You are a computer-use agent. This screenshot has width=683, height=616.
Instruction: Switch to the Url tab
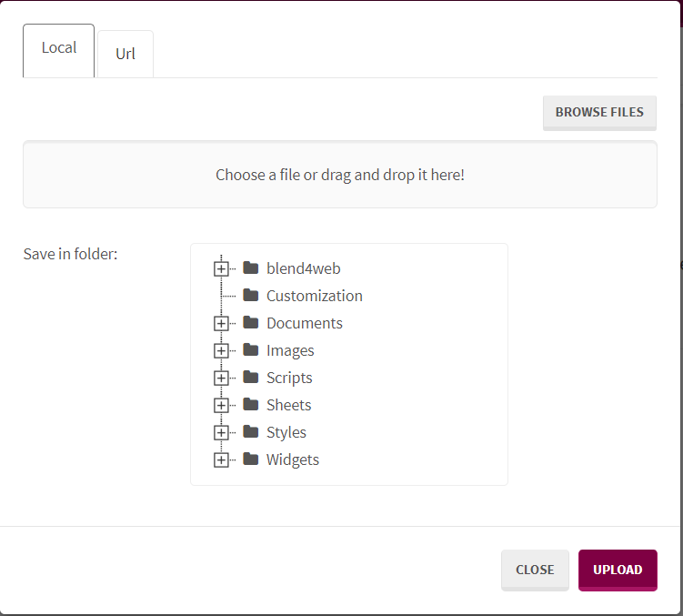pos(126,54)
